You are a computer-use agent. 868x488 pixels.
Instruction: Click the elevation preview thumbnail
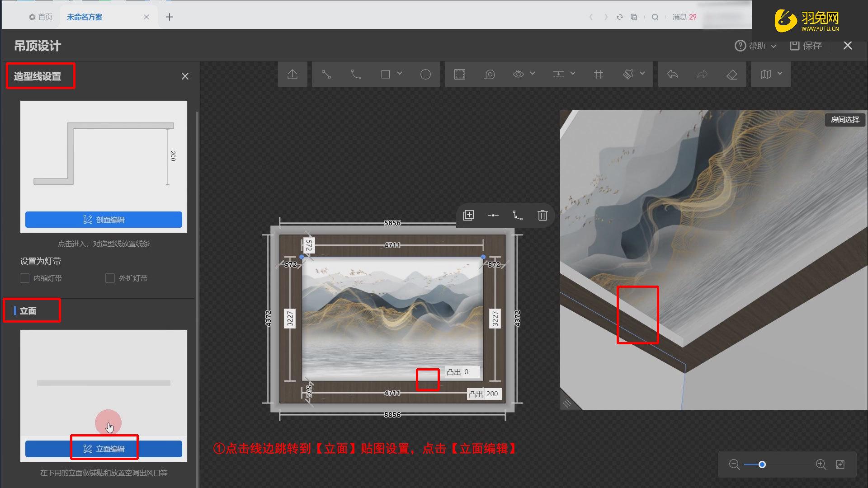point(104,383)
